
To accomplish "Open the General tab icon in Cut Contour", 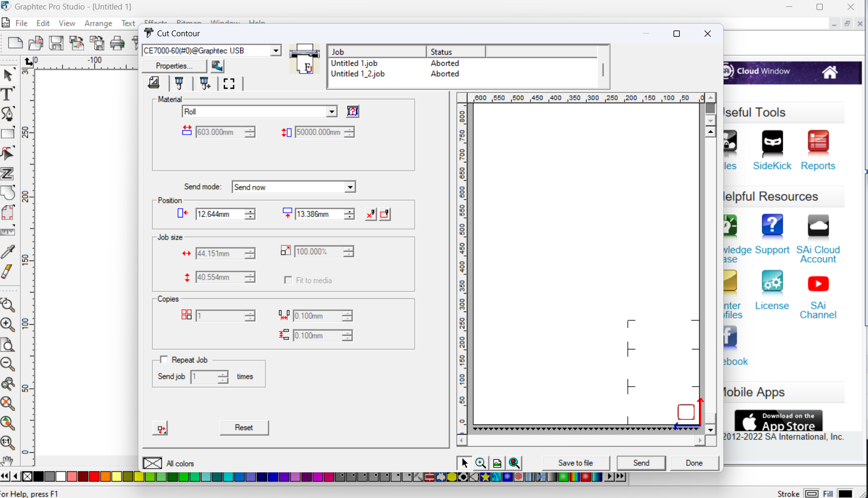I will tap(154, 83).
